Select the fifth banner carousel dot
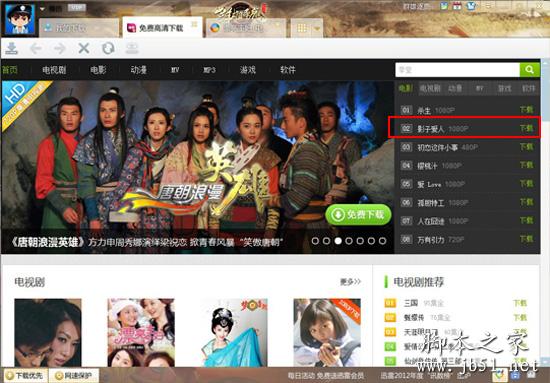Screen dimensions: 550x383 (x=360, y=241)
